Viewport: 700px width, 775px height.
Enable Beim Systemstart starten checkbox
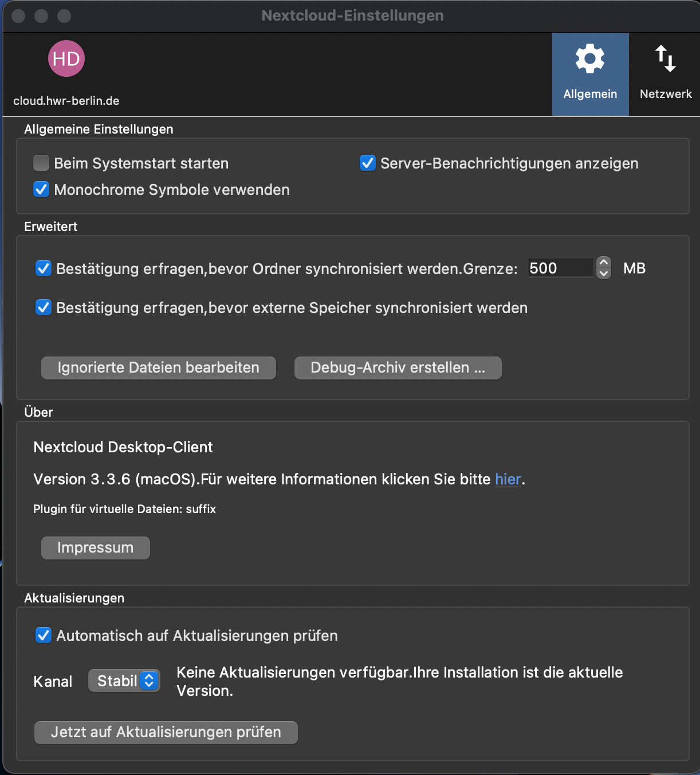pyautogui.click(x=41, y=163)
